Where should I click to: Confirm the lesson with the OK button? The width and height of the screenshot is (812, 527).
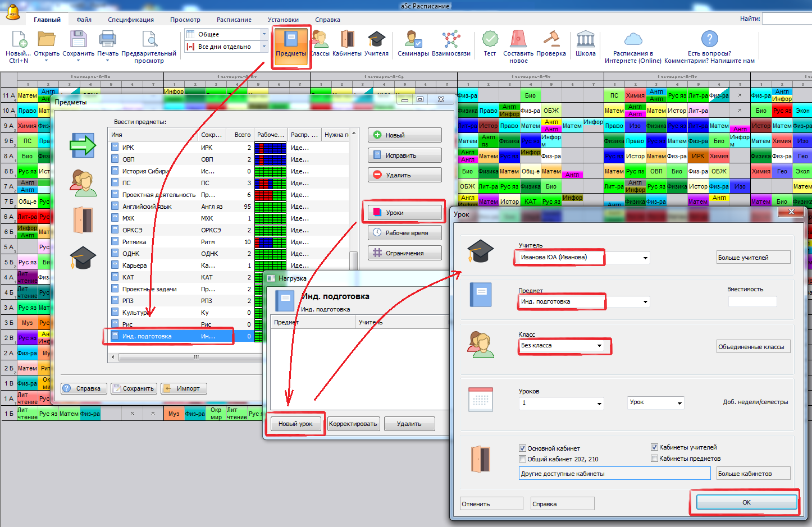pyautogui.click(x=746, y=502)
